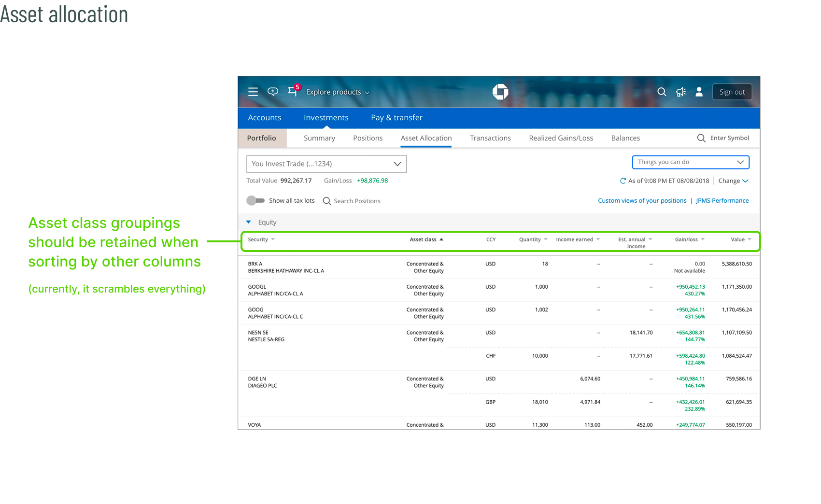Sort by Est. annual income column
The height and width of the screenshot is (504, 821).
pyautogui.click(x=635, y=243)
